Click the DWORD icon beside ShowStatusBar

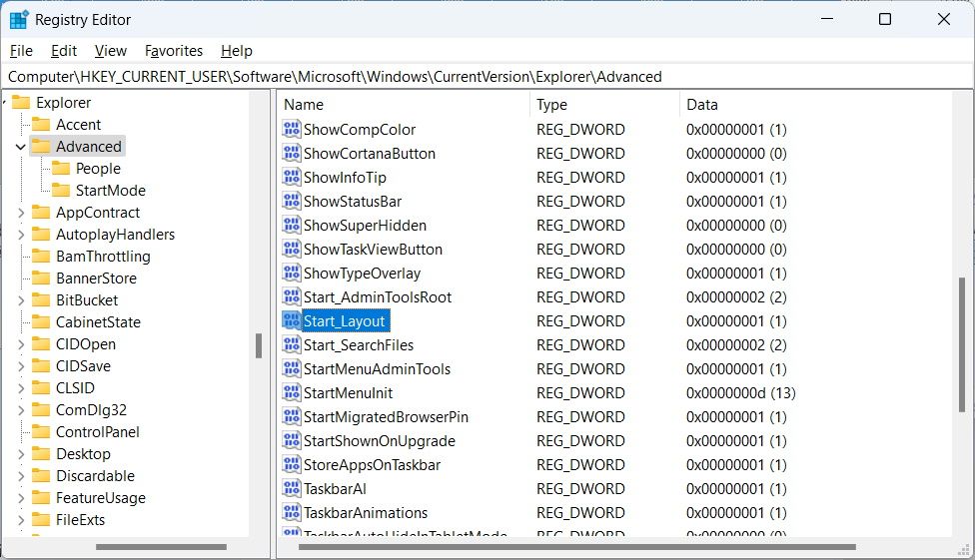(x=291, y=201)
